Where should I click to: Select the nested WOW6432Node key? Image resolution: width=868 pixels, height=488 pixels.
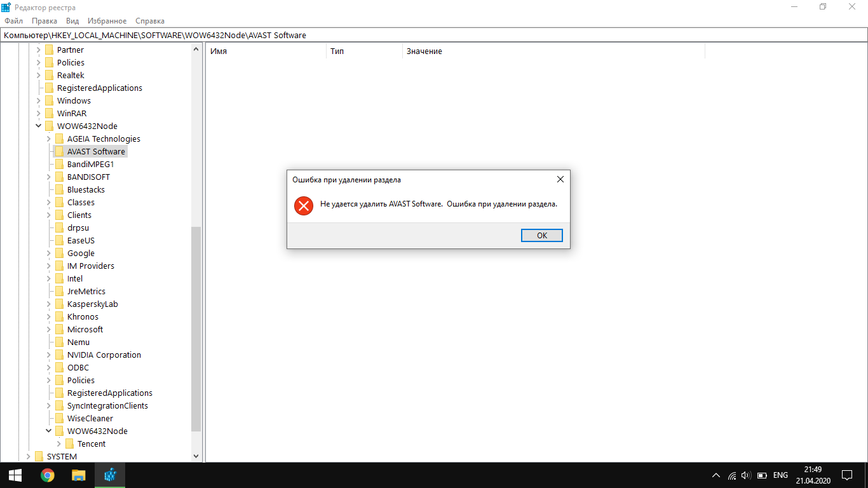(97, 431)
